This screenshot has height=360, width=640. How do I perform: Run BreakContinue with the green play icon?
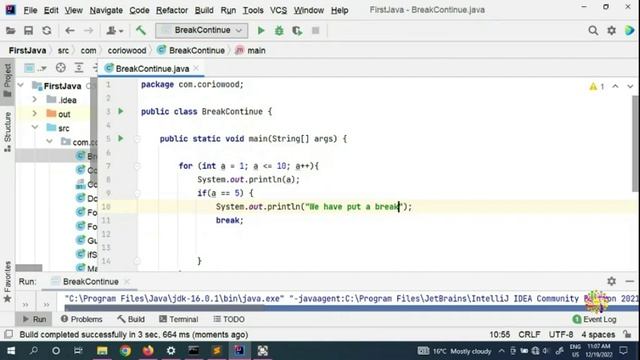[261, 31]
